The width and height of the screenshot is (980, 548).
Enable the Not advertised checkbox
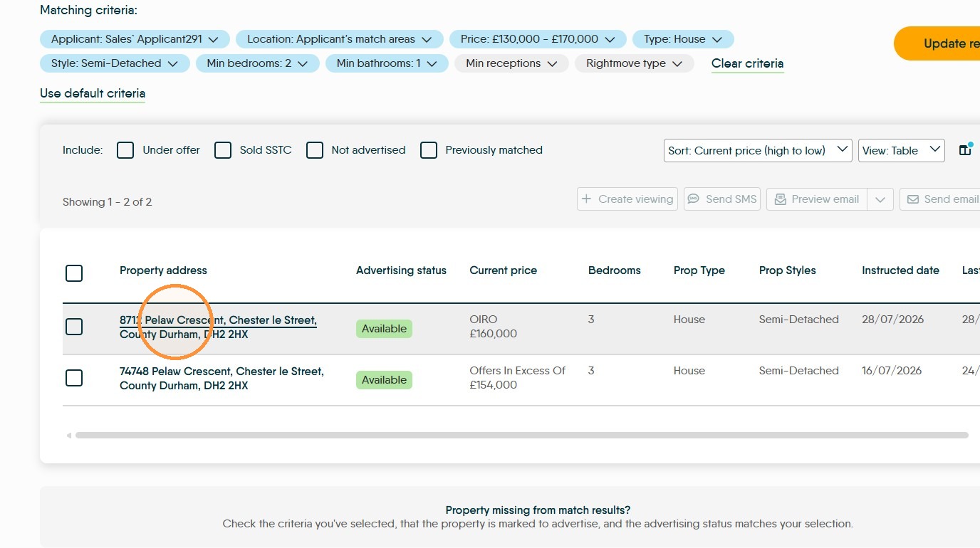pos(315,150)
